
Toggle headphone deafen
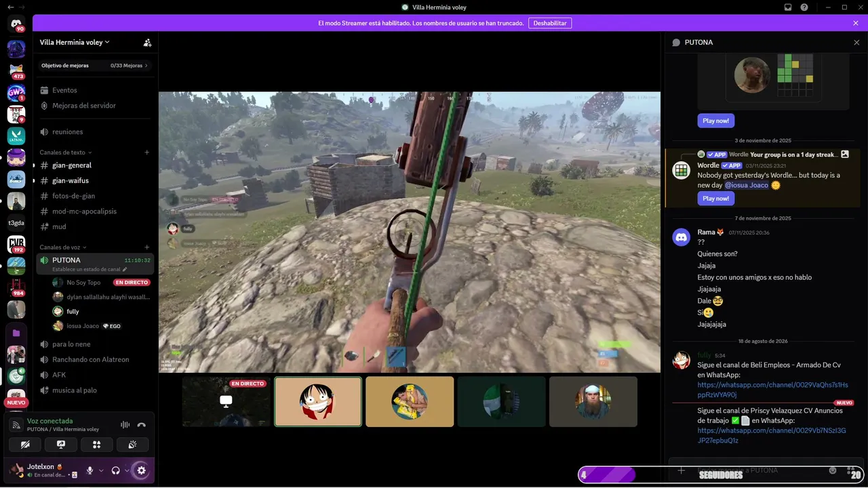tap(116, 470)
